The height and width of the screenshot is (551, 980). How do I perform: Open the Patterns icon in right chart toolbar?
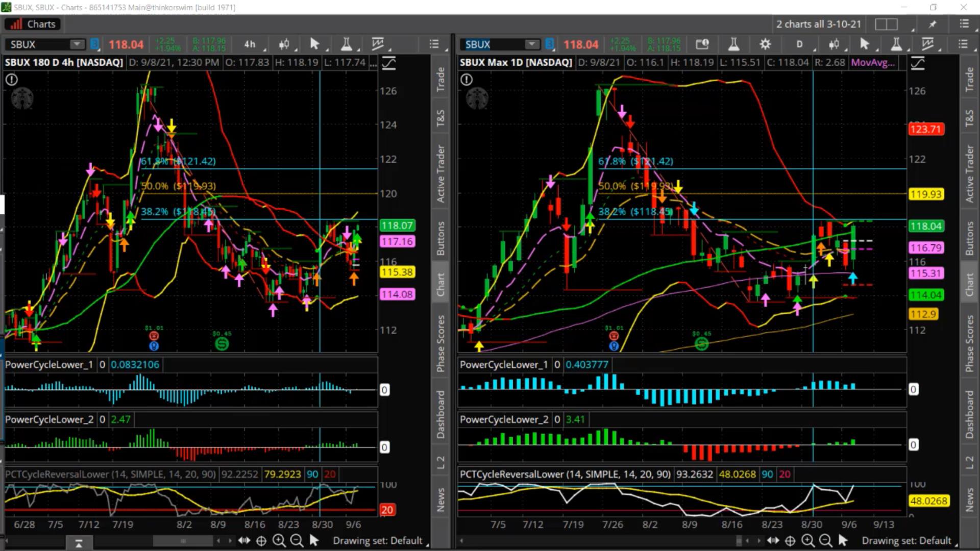point(927,44)
